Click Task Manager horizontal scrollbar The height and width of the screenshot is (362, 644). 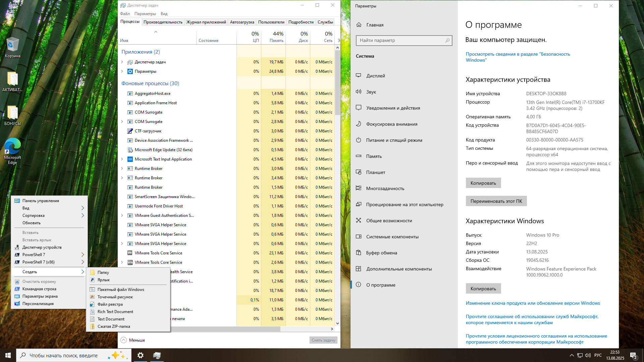(226, 329)
